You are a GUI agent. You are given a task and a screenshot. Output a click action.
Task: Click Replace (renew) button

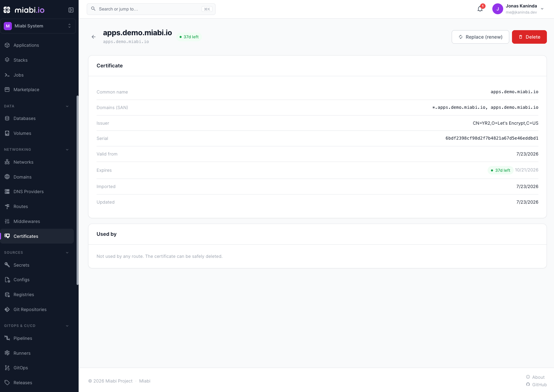(x=480, y=37)
